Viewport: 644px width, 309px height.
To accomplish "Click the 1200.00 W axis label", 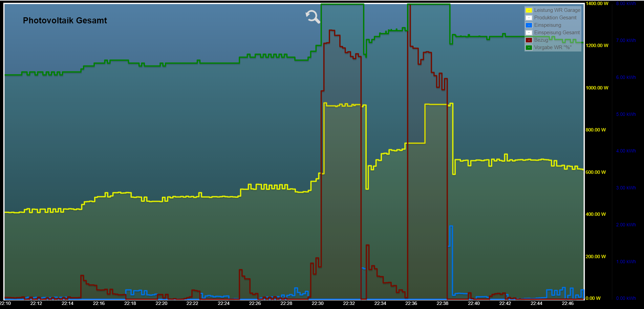I will [597, 45].
